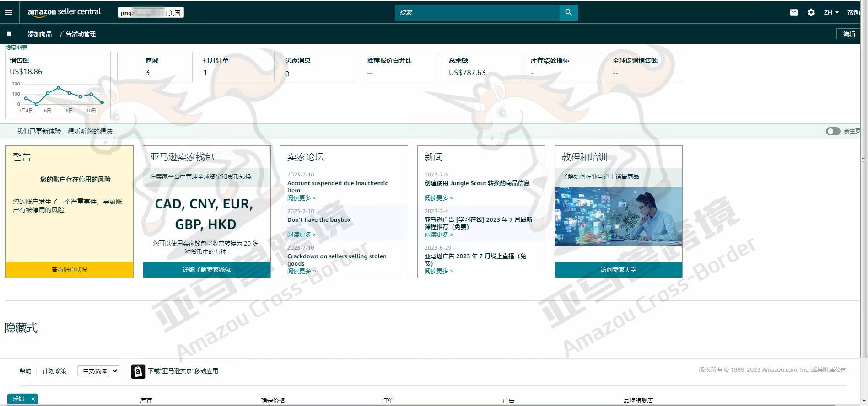Image resolution: width=868 pixels, height=406 pixels.
Task: Open 阅读更多 under 2023-6-29 news item
Action: pyautogui.click(x=439, y=271)
